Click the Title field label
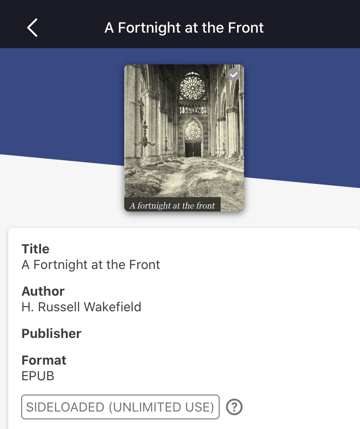 pyautogui.click(x=35, y=249)
